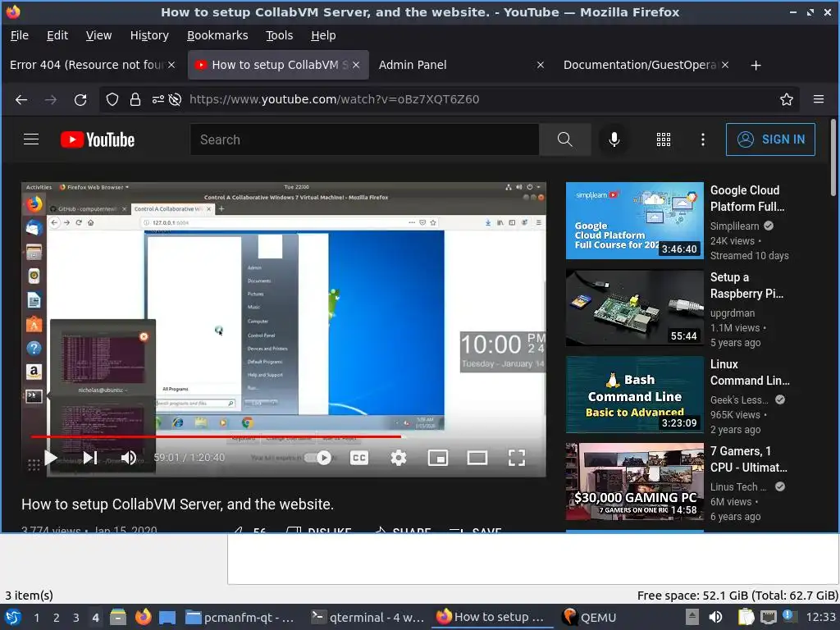Click the SIGN IN button

(770, 139)
